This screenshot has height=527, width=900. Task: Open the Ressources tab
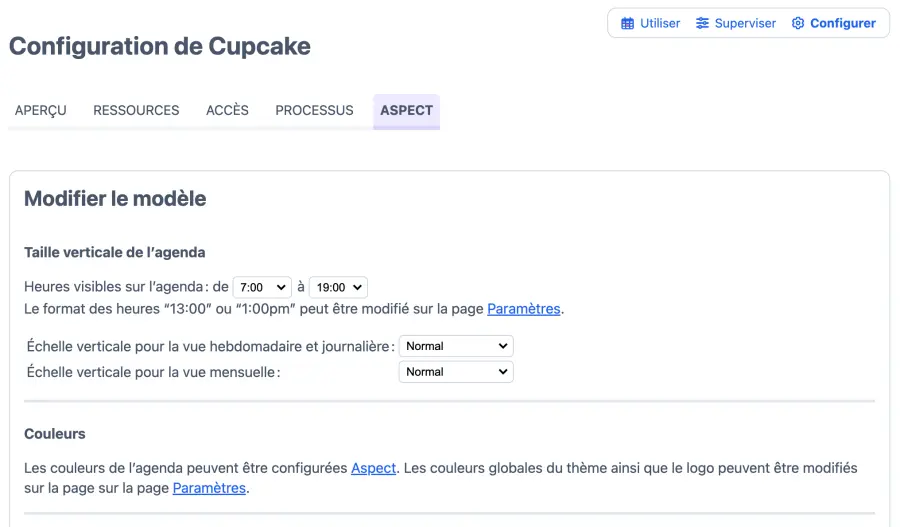(x=136, y=110)
